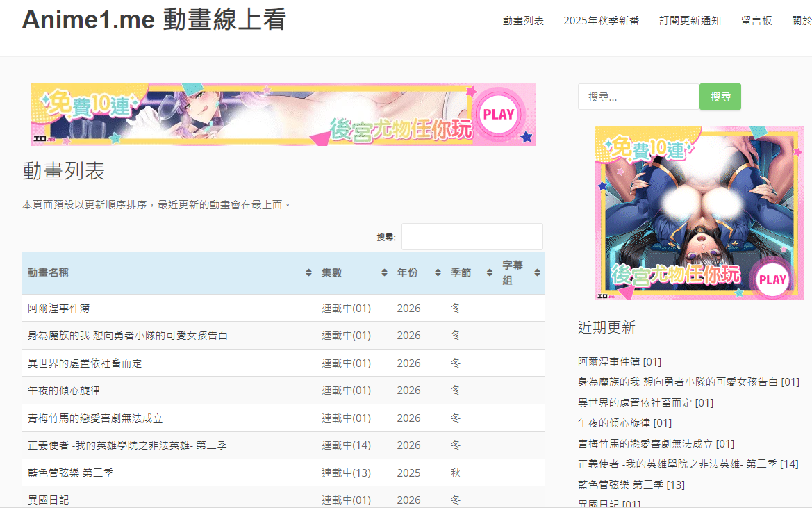The height and width of the screenshot is (508, 812).
Task: Open 異國日記 from the anime list
Action: pos(47,499)
